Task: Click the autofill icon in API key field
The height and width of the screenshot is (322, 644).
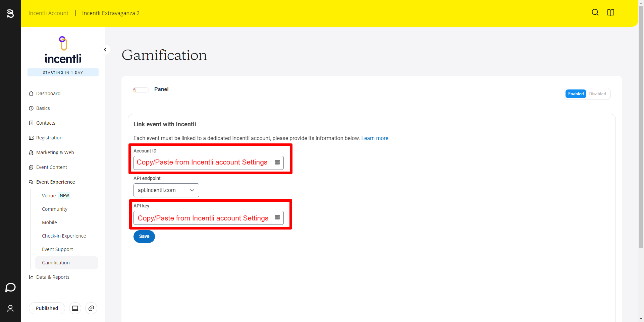Action: click(277, 217)
